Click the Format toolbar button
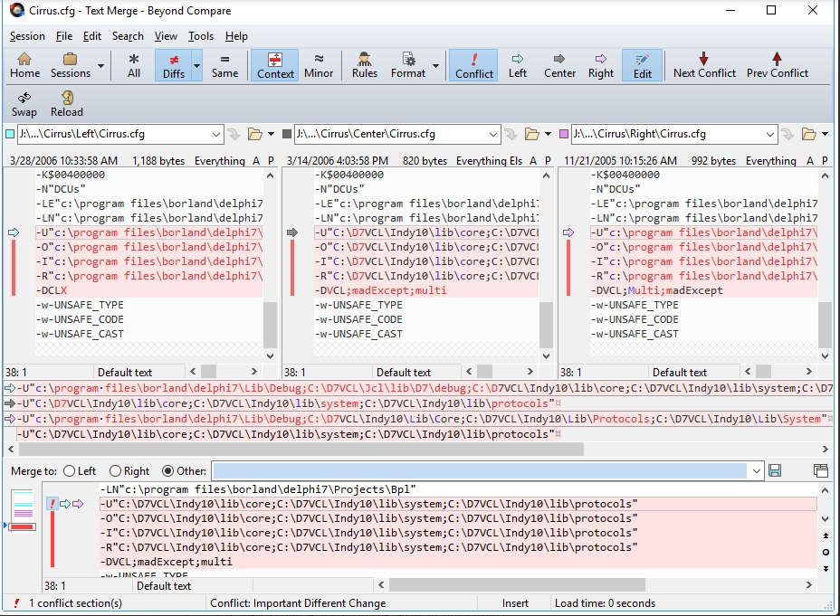 (408, 65)
